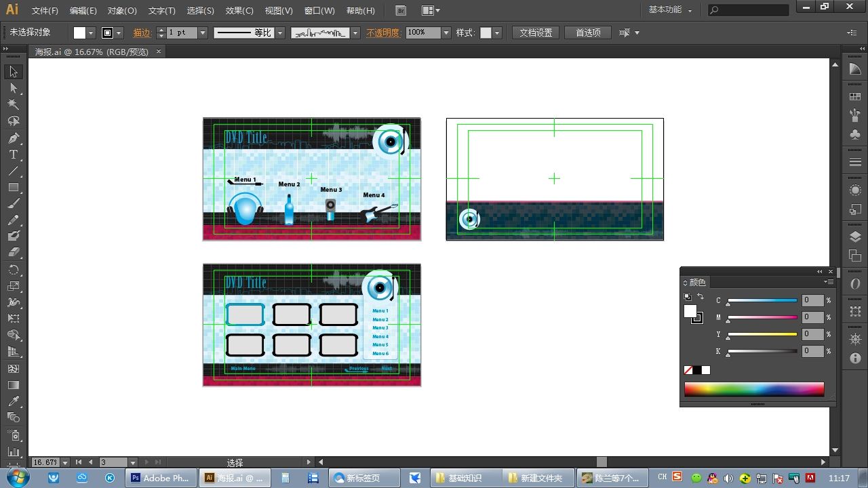Open the 效果(C) menu
This screenshot has width=868, height=488.
tap(239, 11)
